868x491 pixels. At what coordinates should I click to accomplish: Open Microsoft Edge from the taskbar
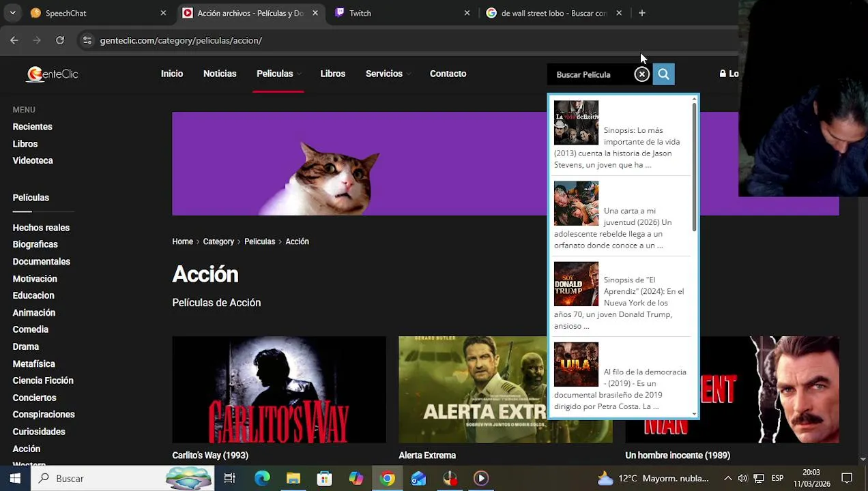262,478
